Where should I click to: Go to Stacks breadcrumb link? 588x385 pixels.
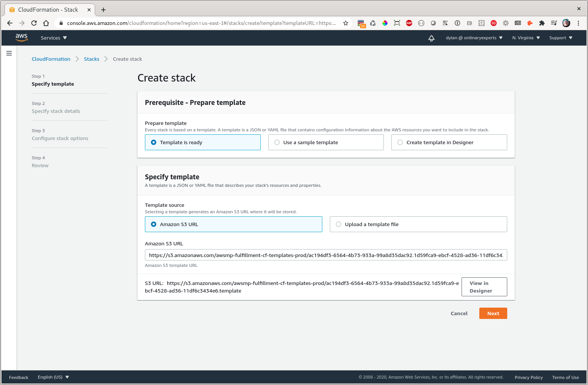(91, 59)
